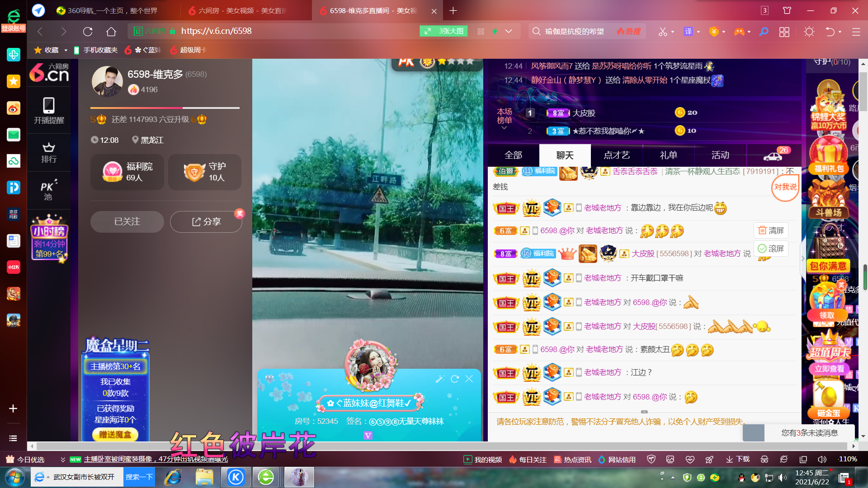Click the browser reload button
The image size is (868, 488).
(88, 32)
